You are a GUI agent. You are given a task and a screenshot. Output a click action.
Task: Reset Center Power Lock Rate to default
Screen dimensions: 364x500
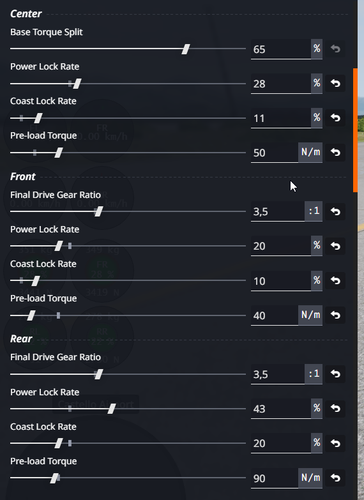click(335, 83)
